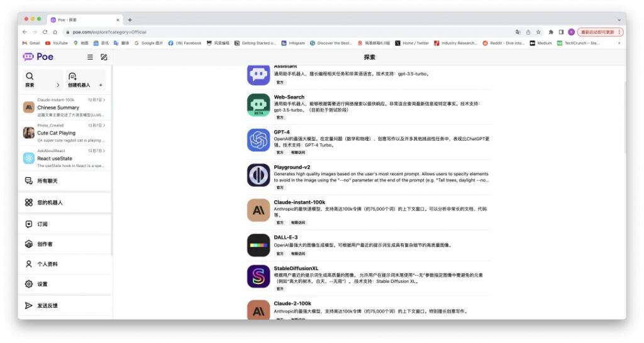Click the StableDiffusionXL bot icon
This screenshot has height=343, width=644.
(258, 276)
